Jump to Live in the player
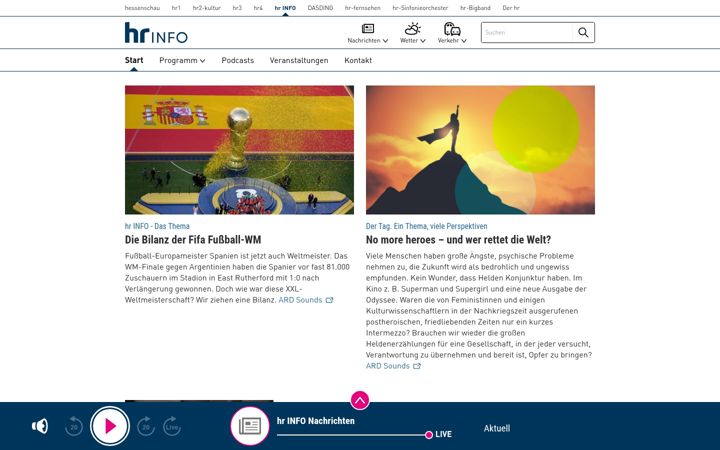720x450 pixels. tap(172, 427)
